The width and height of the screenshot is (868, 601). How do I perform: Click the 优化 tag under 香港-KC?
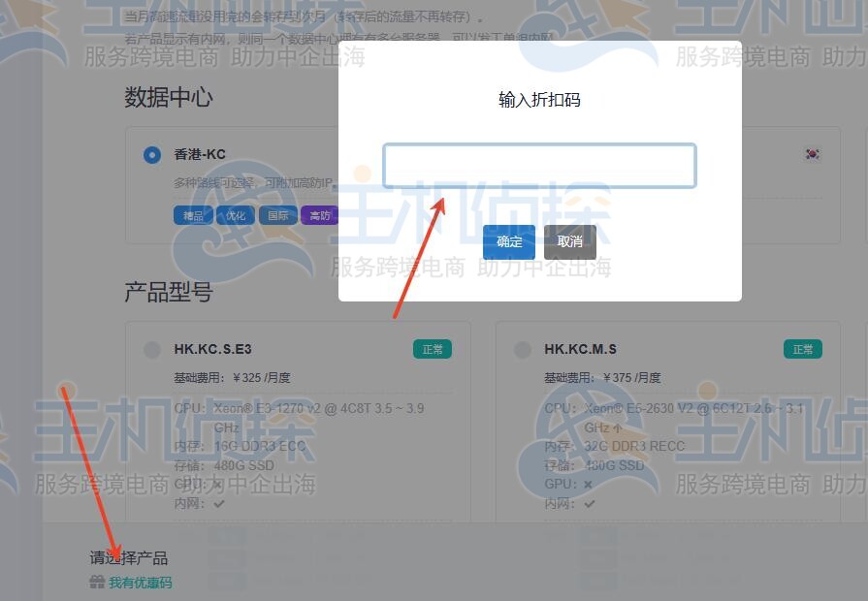[x=236, y=215]
